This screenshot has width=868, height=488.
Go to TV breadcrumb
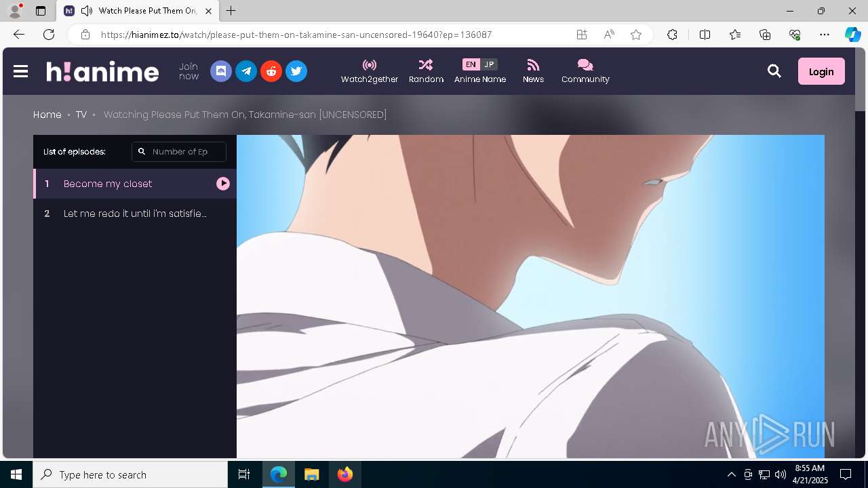tap(81, 115)
